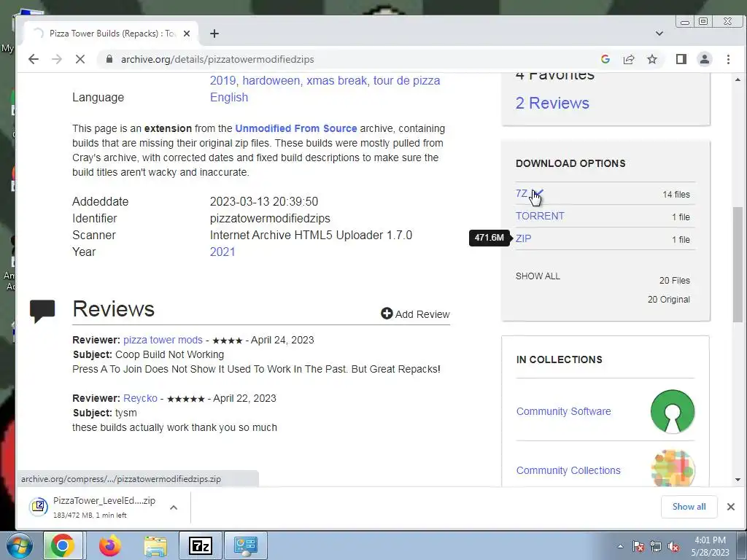The height and width of the screenshot is (560, 747).
Task: Click the identifier pizzatowermodifiedzips text
Action: [270, 219]
